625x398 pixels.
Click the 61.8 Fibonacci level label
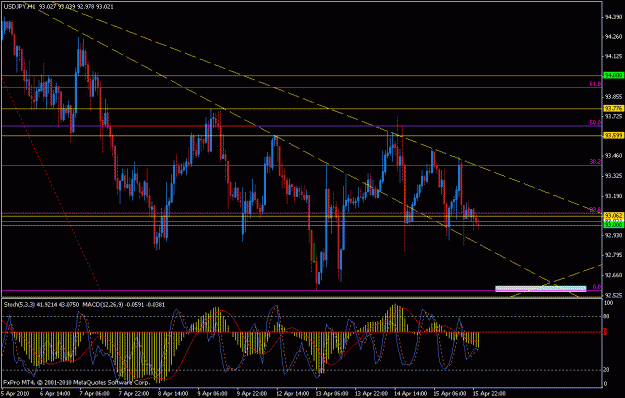[595, 84]
